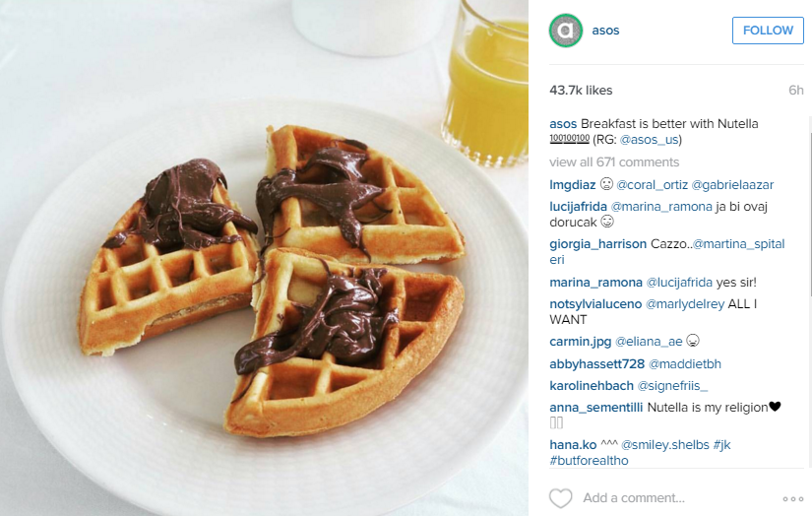Open asos username next to avatar
The image size is (812, 516).
(605, 31)
